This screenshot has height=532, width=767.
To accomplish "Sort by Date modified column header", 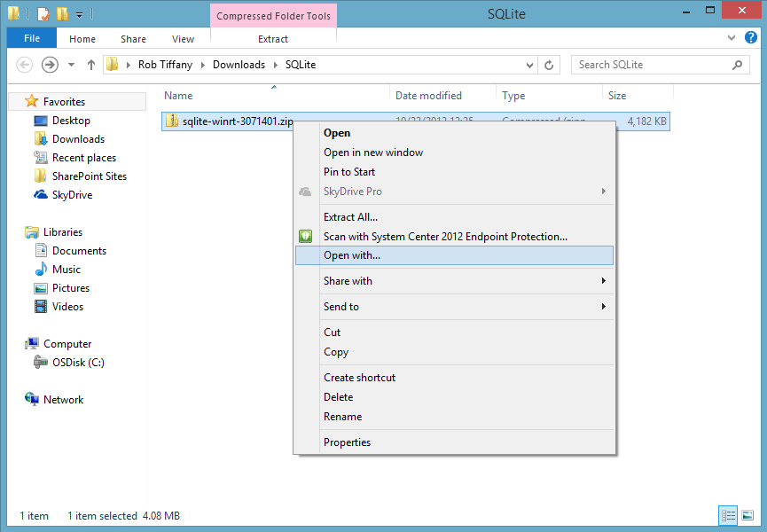I will [442, 96].
